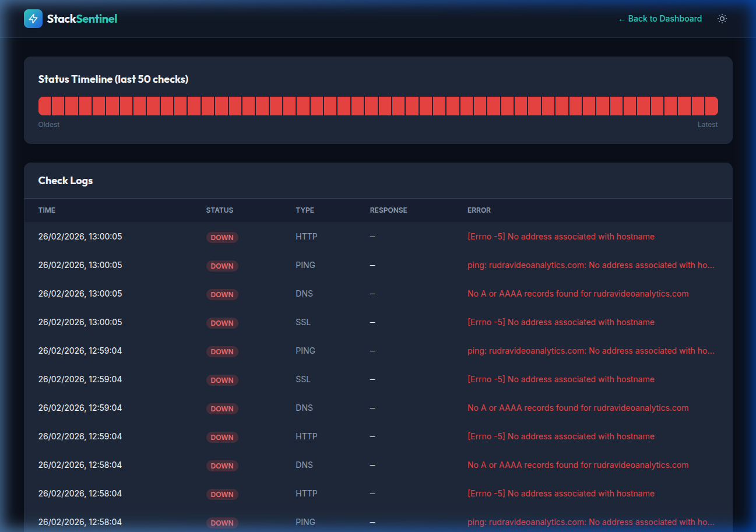Click DOWN badge of the 12:58:04 HTTP check
Viewport: 756px width, 532px height.
pos(222,495)
